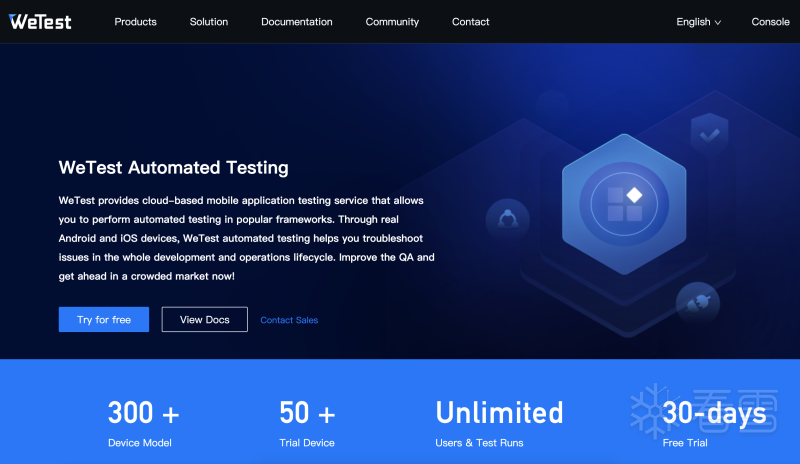The height and width of the screenshot is (464, 800).
Task: Click the WeTest logo
Action: (x=40, y=21)
